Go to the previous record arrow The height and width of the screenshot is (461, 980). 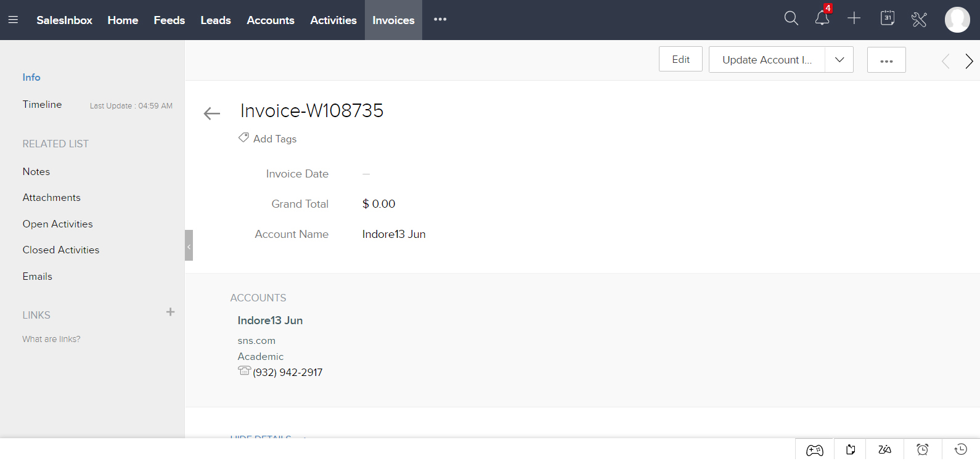[x=945, y=61]
